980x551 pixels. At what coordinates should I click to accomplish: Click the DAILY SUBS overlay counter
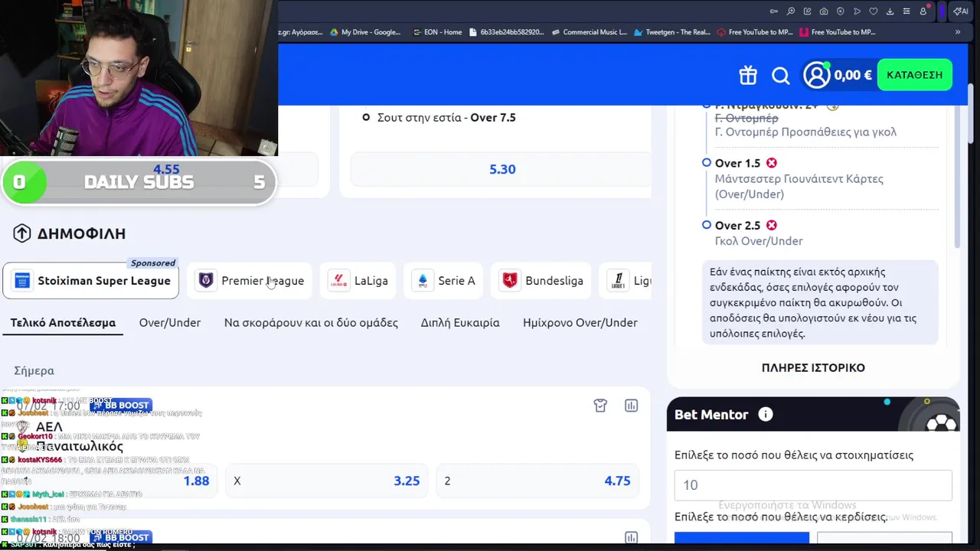pyautogui.click(x=139, y=182)
